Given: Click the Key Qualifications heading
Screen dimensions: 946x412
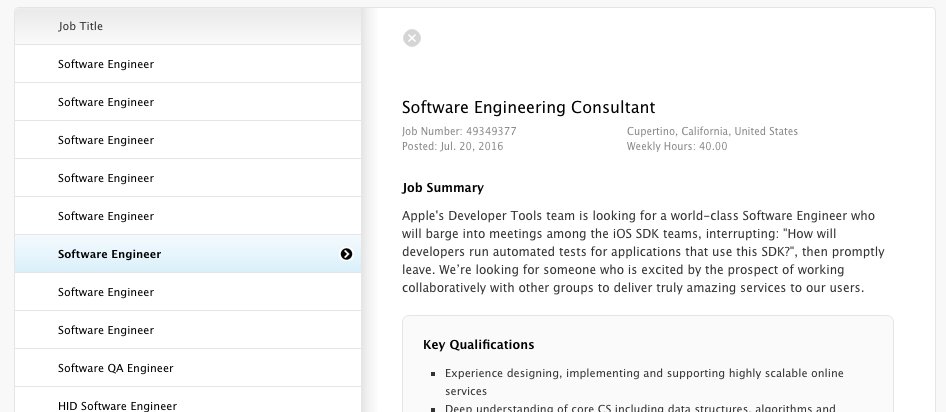Looking at the screenshot, I should coord(478,345).
